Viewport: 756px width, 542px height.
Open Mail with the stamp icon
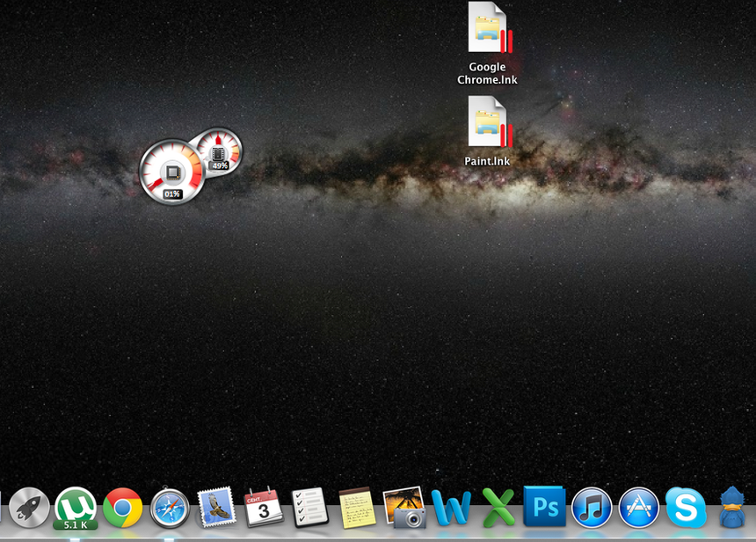click(x=216, y=508)
